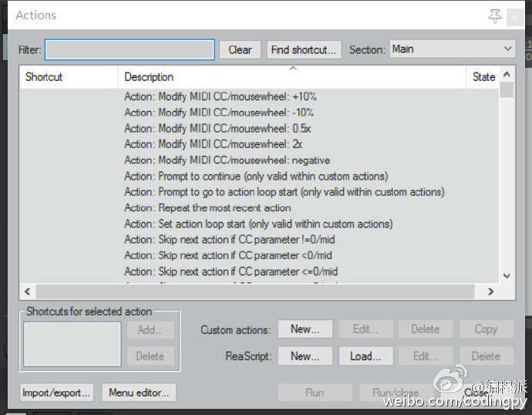The width and height of the screenshot is (532, 415).
Task: Click Add shortcut button
Action: pyautogui.click(x=150, y=329)
